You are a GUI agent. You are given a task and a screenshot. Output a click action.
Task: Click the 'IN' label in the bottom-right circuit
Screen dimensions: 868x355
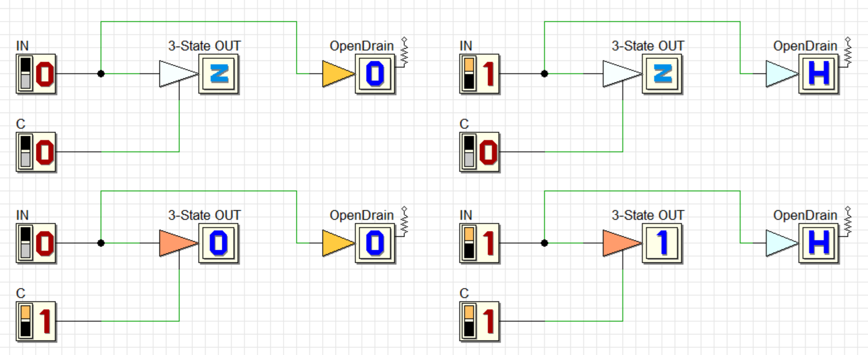pyautogui.click(x=466, y=215)
